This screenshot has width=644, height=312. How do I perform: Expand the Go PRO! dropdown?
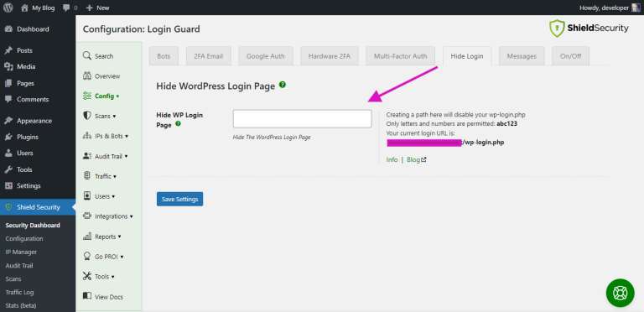[109, 257]
